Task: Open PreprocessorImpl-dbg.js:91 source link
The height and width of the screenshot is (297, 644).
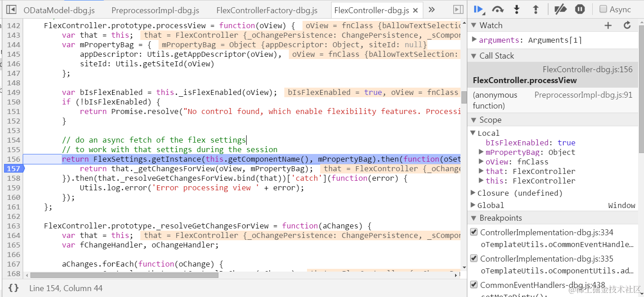Action: 584,95
